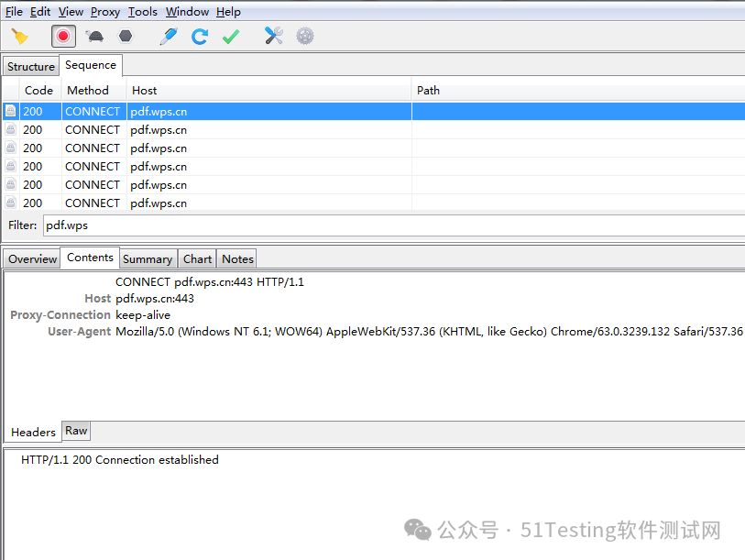Open the Overview tab
745x560 pixels.
tap(32, 259)
